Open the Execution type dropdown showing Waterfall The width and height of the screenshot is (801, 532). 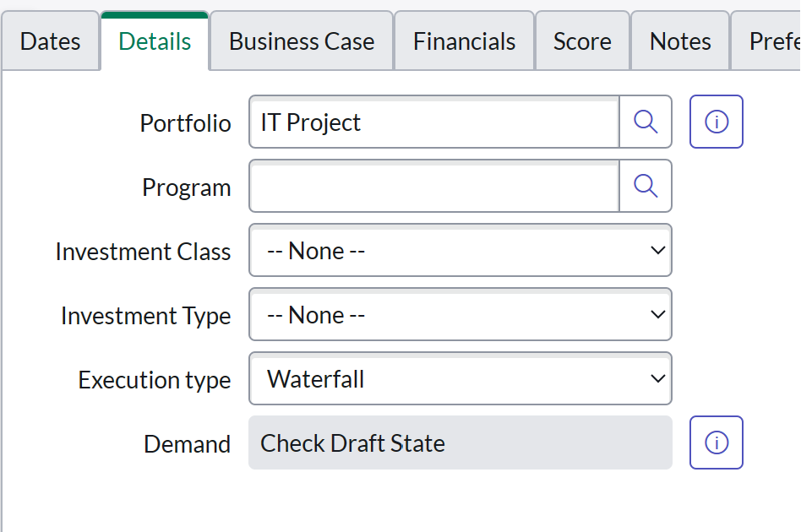(460, 379)
